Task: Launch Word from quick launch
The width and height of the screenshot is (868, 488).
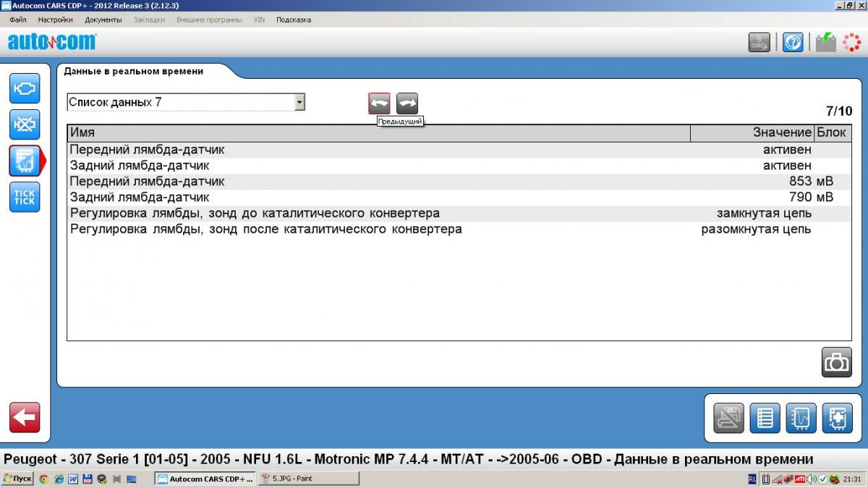Action: click(73, 479)
